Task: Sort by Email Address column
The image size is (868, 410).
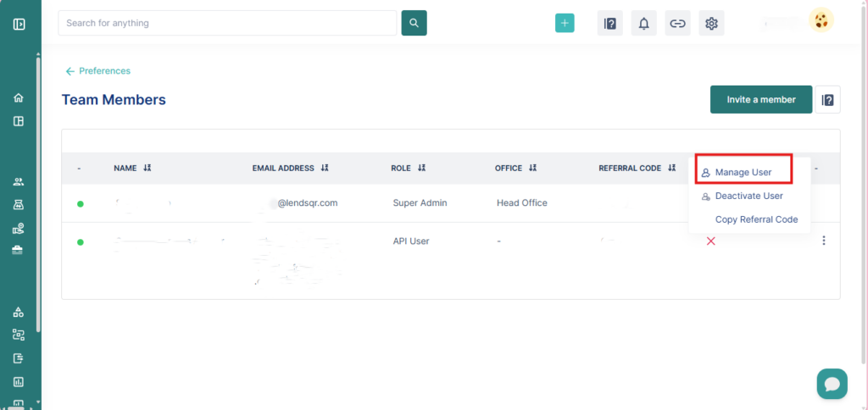Action: 324,169
